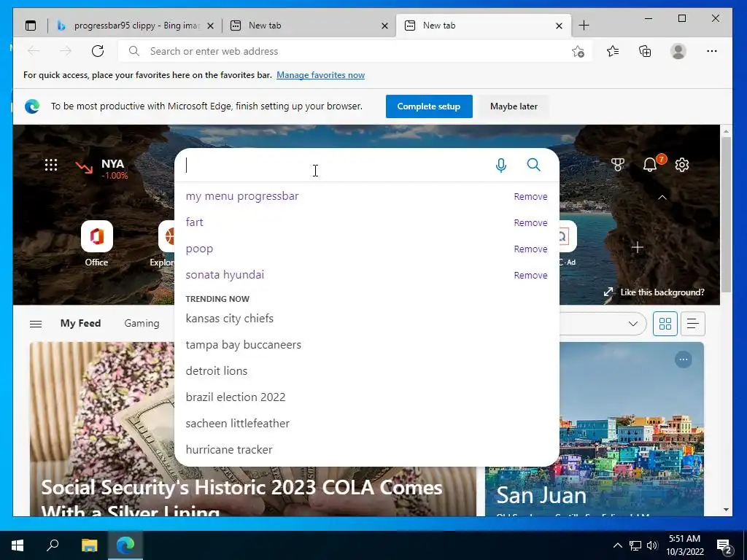The width and height of the screenshot is (747, 560).
Task: Click the Complete setup button
Action: [429, 106]
